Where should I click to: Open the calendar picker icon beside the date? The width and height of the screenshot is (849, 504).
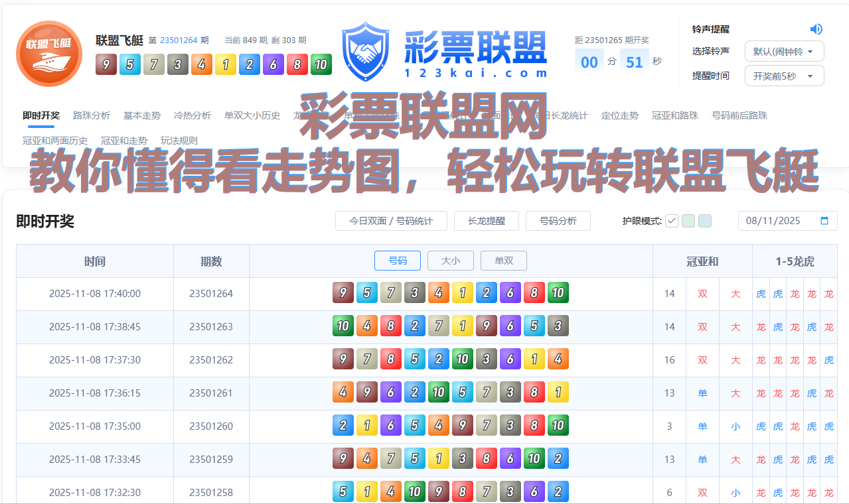(x=824, y=221)
